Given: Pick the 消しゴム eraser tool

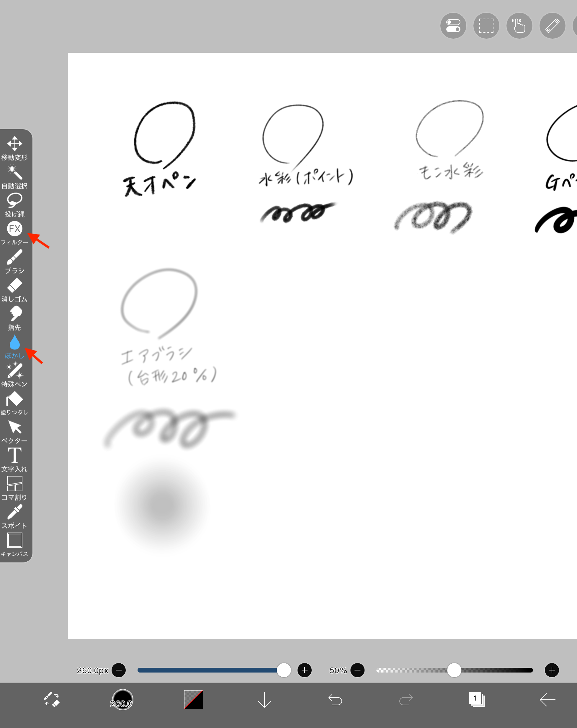Looking at the screenshot, I should click(x=14, y=290).
